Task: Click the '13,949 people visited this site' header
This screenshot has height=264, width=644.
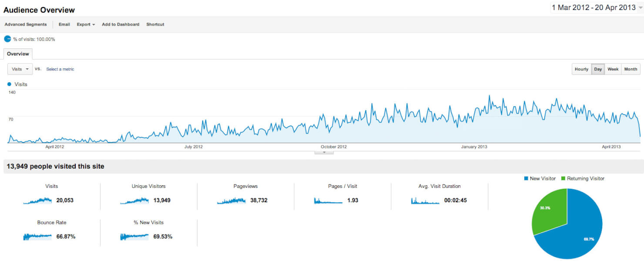Action: point(55,167)
